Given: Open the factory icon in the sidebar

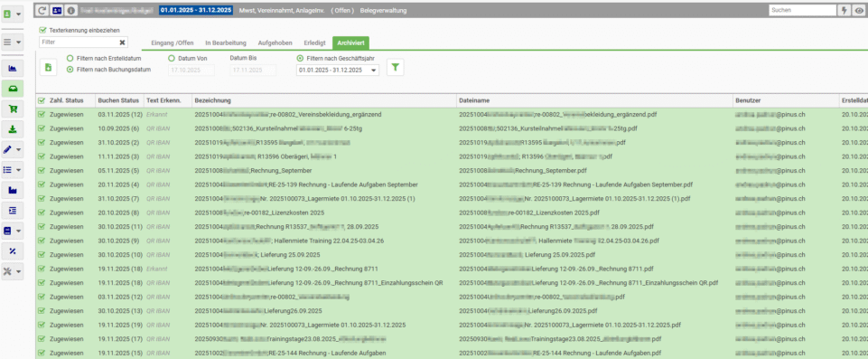Looking at the screenshot, I should [x=12, y=190].
